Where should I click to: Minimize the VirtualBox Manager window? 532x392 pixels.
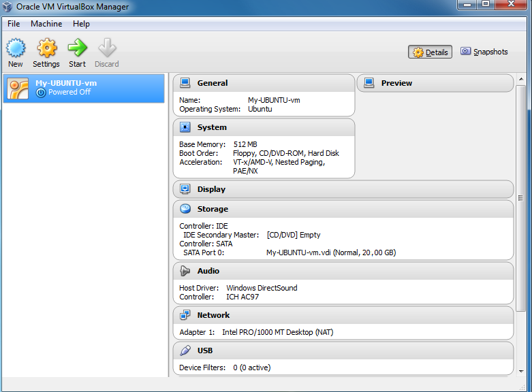[x=467, y=4]
